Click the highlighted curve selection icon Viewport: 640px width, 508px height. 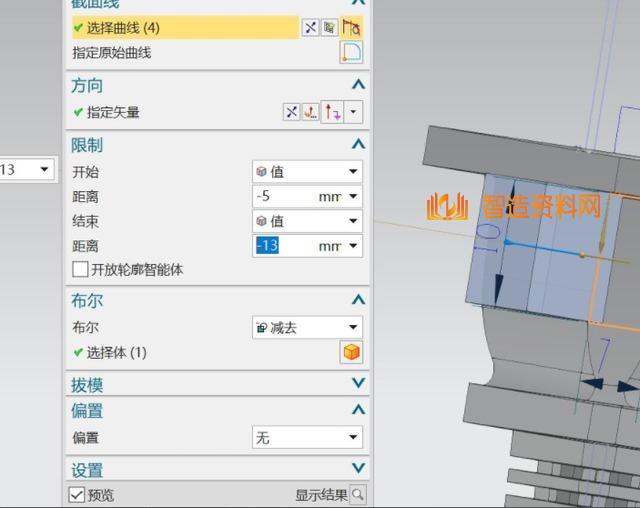[x=351, y=28]
